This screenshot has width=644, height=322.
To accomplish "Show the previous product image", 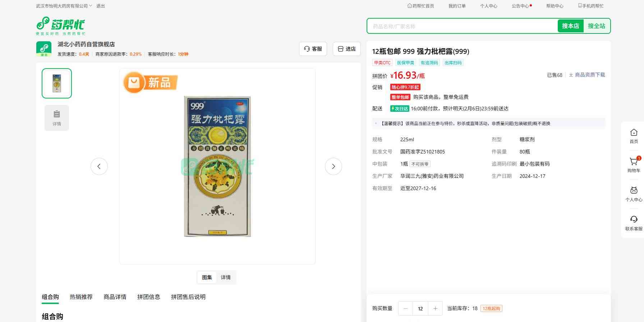I will click(x=99, y=166).
